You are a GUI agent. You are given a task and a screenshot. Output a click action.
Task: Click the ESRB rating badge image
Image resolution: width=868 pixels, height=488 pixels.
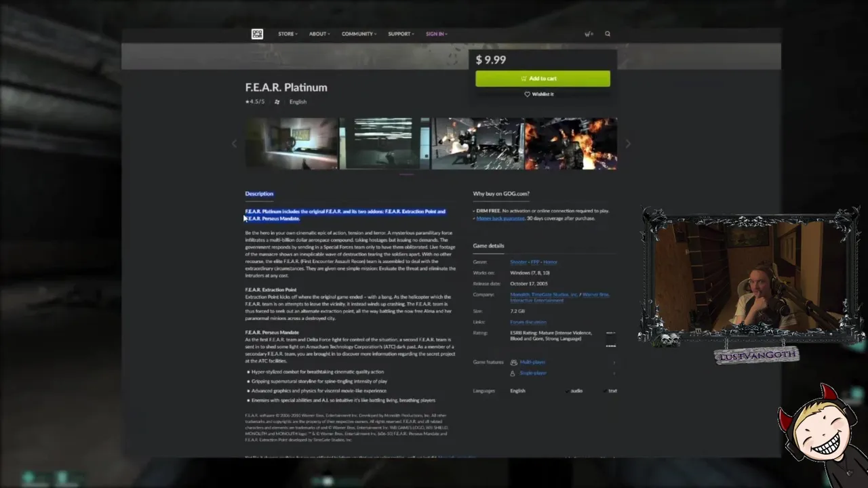[x=610, y=339]
